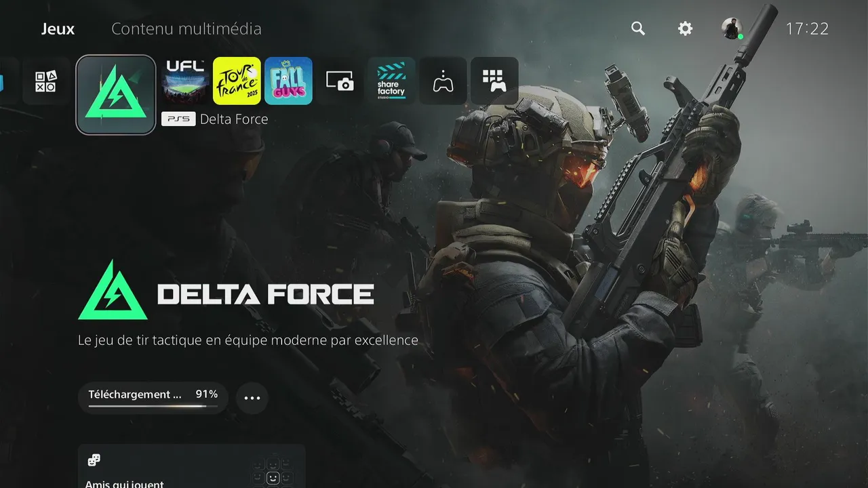Open the UFL game tile
Viewport: 868px width, 488px height.
[185, 81]
